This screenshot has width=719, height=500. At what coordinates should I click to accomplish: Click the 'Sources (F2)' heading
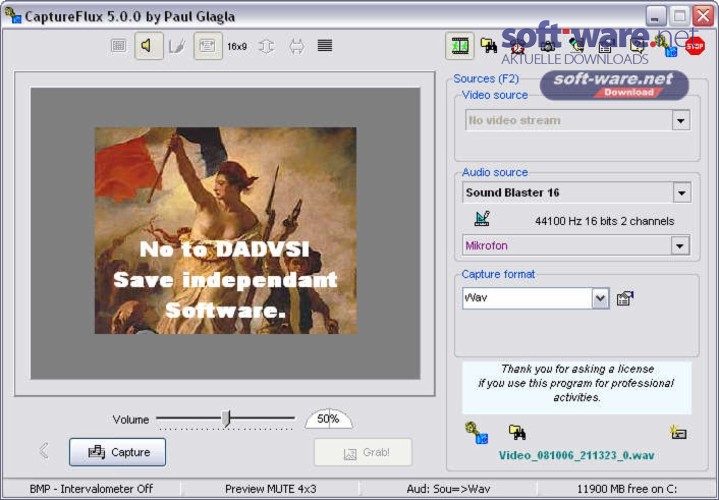[x=486, y=79]
